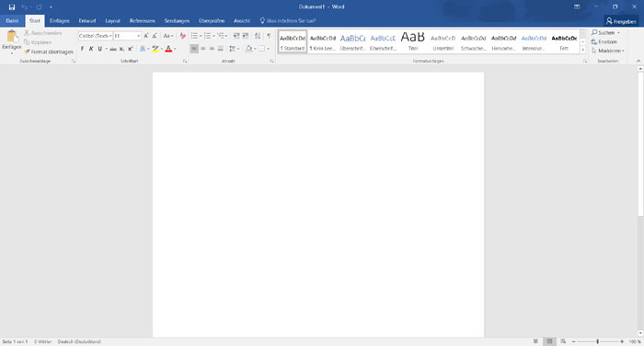Viewport: 644px width, 346px height.
Task: Switch to the Entwurf ribbon tab
Action: [x=87, y=20]
